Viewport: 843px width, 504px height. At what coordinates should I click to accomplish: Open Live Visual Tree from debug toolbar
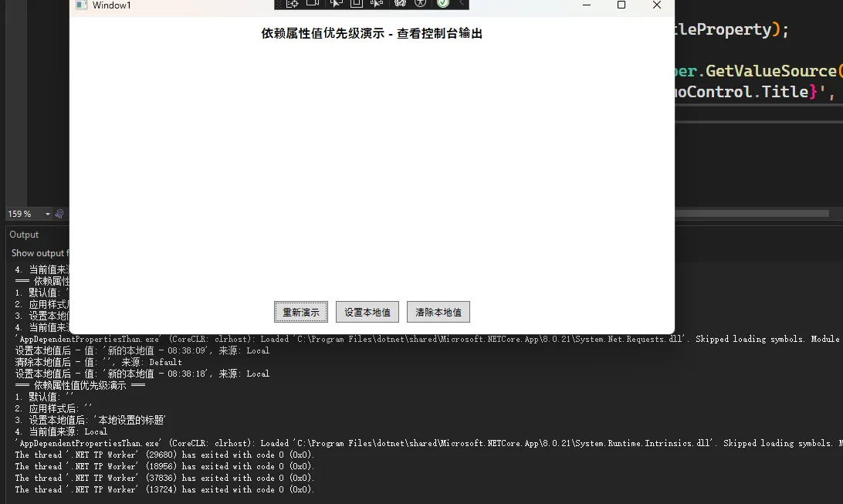(x=292, y=4)
